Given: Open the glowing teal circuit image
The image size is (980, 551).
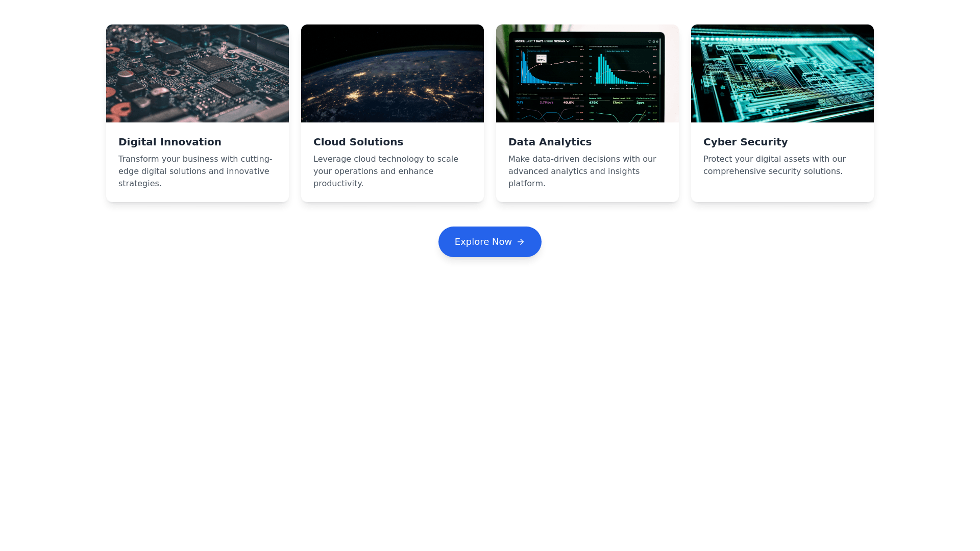Looking at the screenshot, I should click(x=782, y=73).
